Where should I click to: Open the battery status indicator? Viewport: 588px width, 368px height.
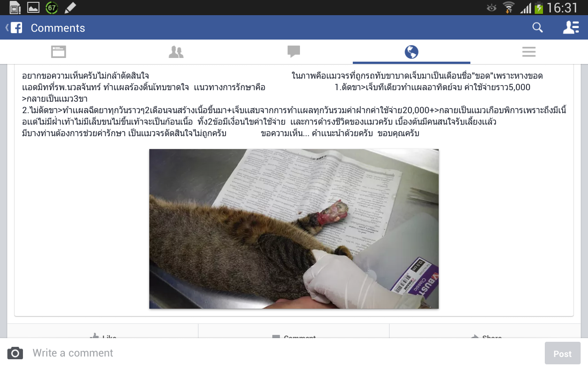point(539,7)
